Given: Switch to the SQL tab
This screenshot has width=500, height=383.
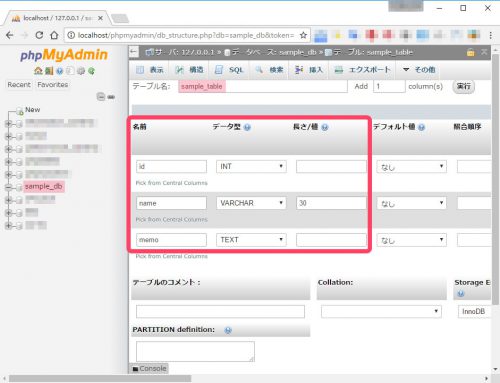Looking at the screenshot, I should (229, 70).
